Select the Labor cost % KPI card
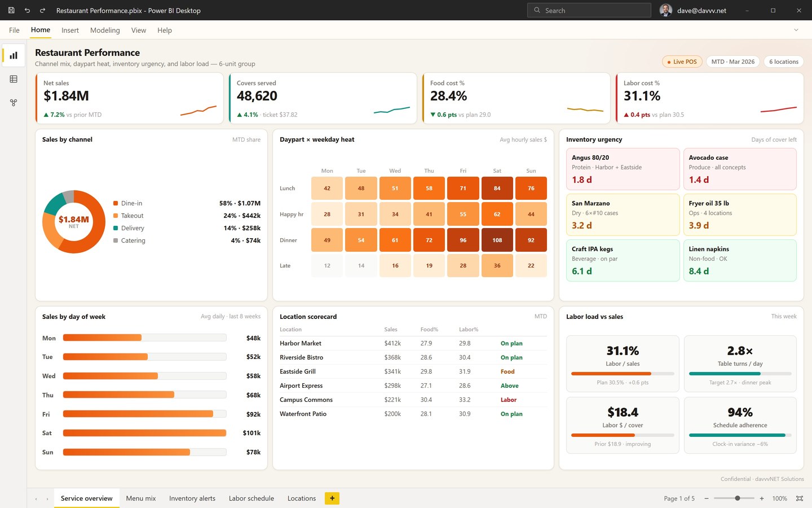The width and height of the screenshot is (812, 508). point(709,98)
